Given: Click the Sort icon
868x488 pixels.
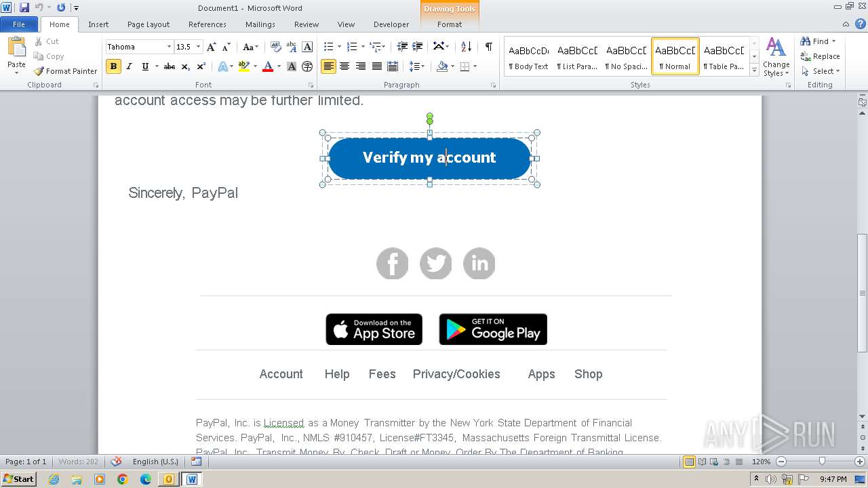Looking at the screenshot, I should pyautogui.click(x=466, y=47).
